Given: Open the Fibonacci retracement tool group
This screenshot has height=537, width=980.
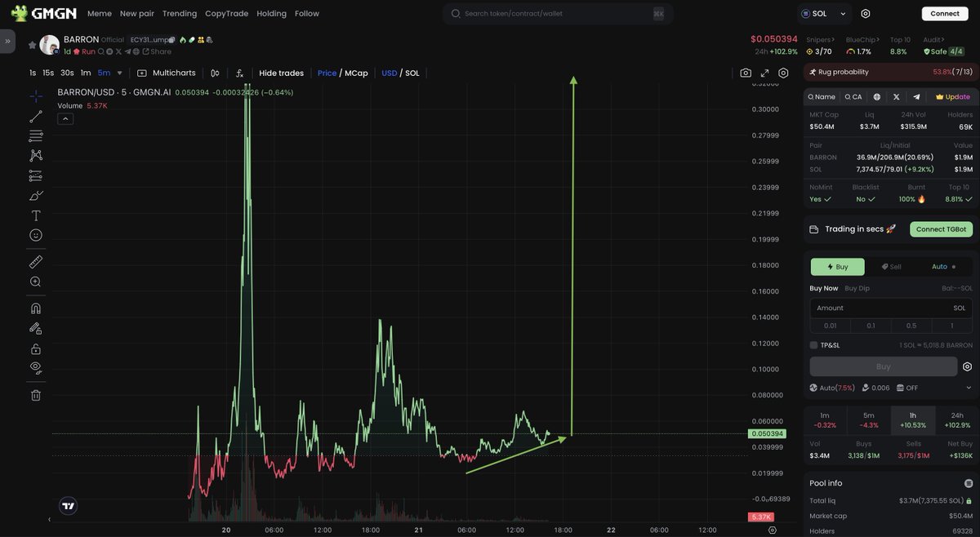Looking at the screenshot, I should pyautogui.click(x=36, y=135).
